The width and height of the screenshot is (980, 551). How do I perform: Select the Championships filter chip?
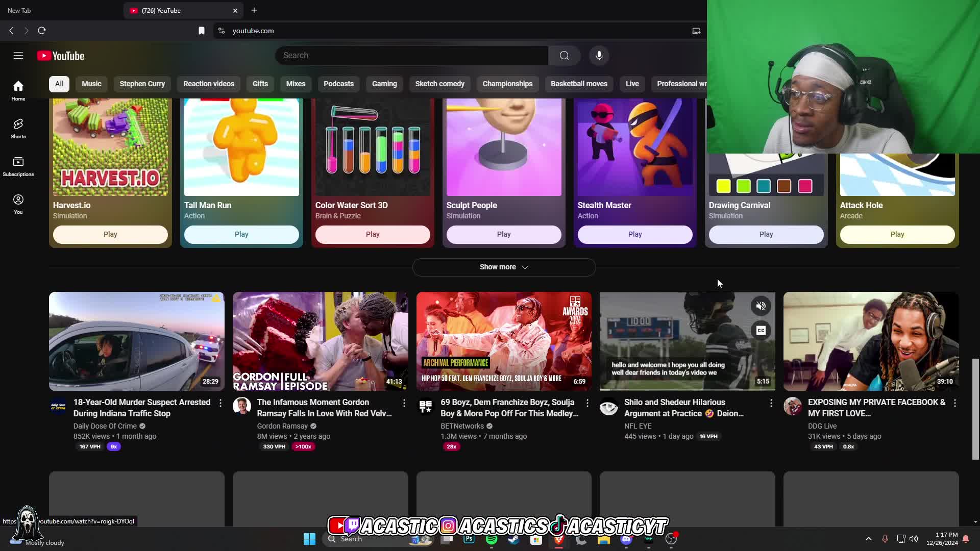507,84
